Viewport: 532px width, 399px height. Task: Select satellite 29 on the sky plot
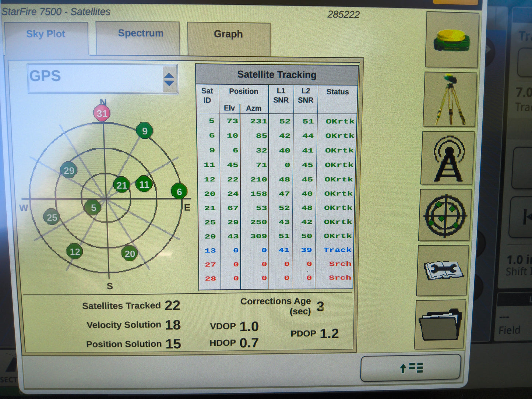(x=69, y=170)
